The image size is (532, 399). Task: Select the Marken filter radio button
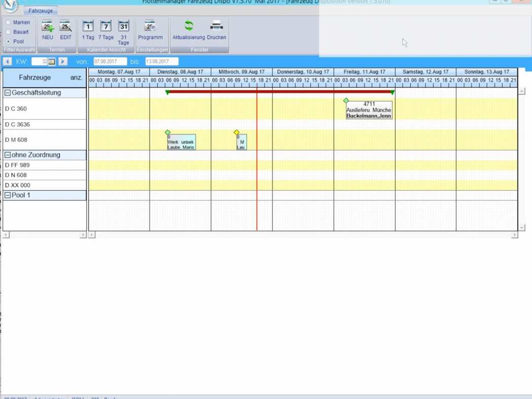9,22
